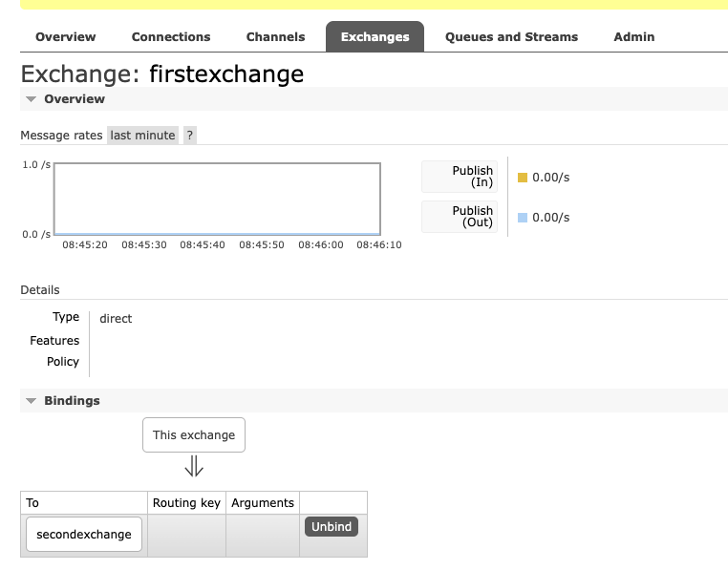Collapse the Overview section triangle

click(x=32, y=99)
